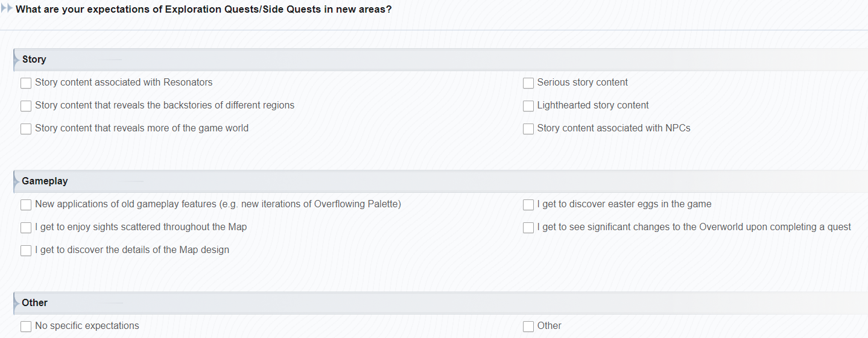Image resolution: width=868 pixels, height=338 pixels.
Task: Enable 'discover the details of the Map design'
Action: (26, 251)
